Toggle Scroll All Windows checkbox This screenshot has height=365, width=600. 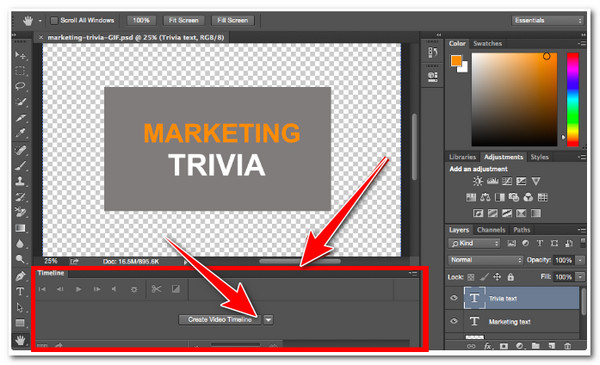[x=54, y=20]
